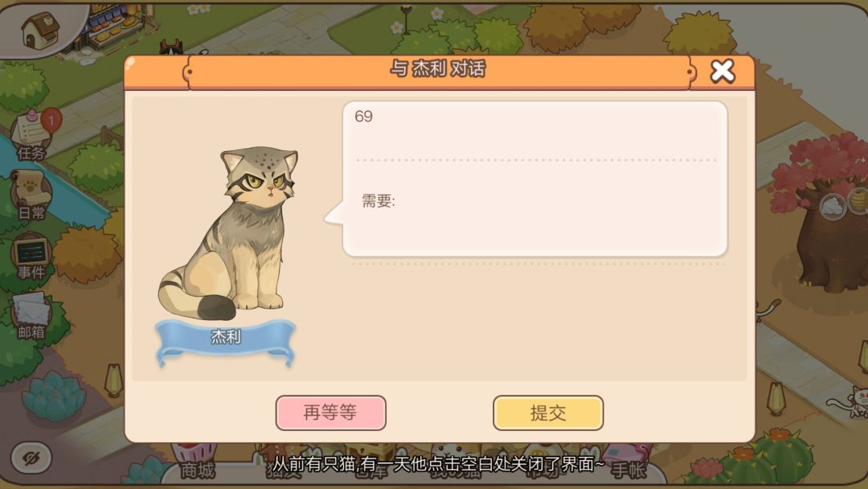The height and width of the screenshot is (489, 868).
Task: Click the speech bubble showing 69
Action: (534, 179)
